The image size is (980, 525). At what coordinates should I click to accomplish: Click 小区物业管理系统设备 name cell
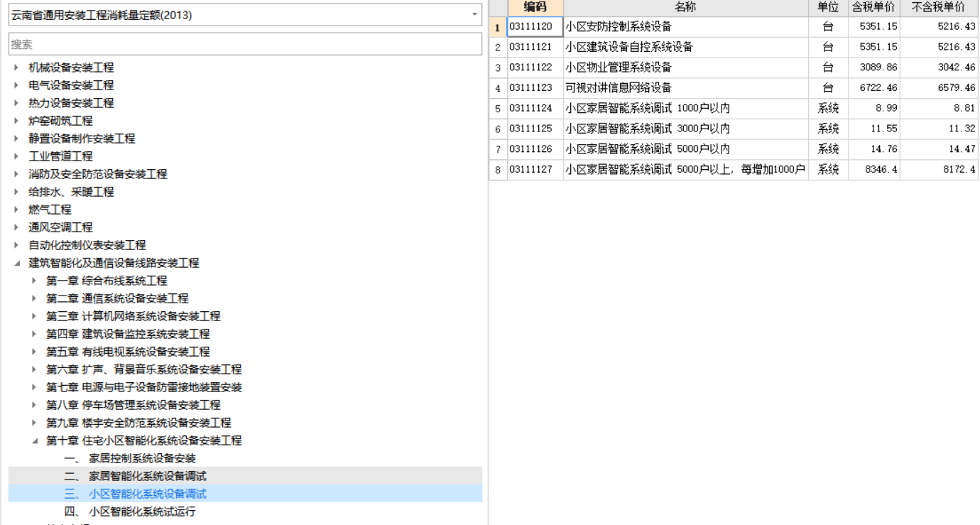coord(686,67)
